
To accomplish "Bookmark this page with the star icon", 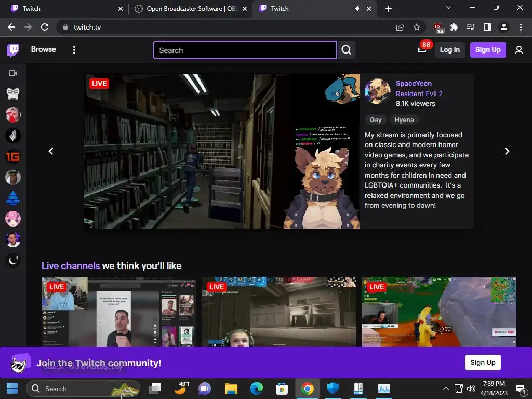I will click(x=417, y=27).
